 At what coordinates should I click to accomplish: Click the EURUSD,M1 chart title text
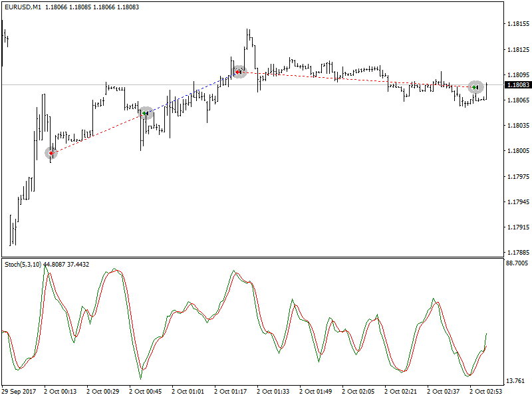(23, 6)
